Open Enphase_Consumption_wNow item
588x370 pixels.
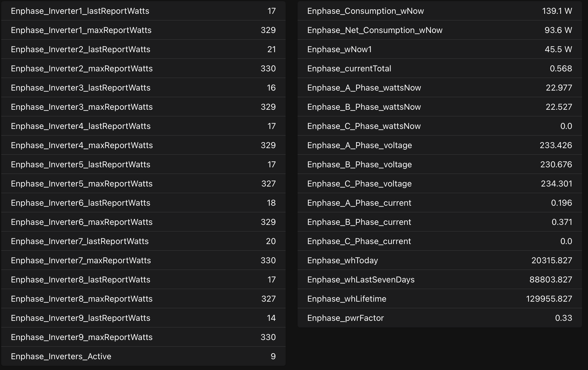tap(439, 11)
